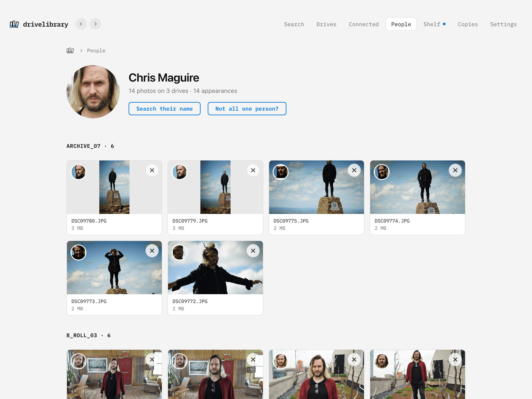Open the Drives tab
The width and height of the screenshot is (532, 399).
326,24
